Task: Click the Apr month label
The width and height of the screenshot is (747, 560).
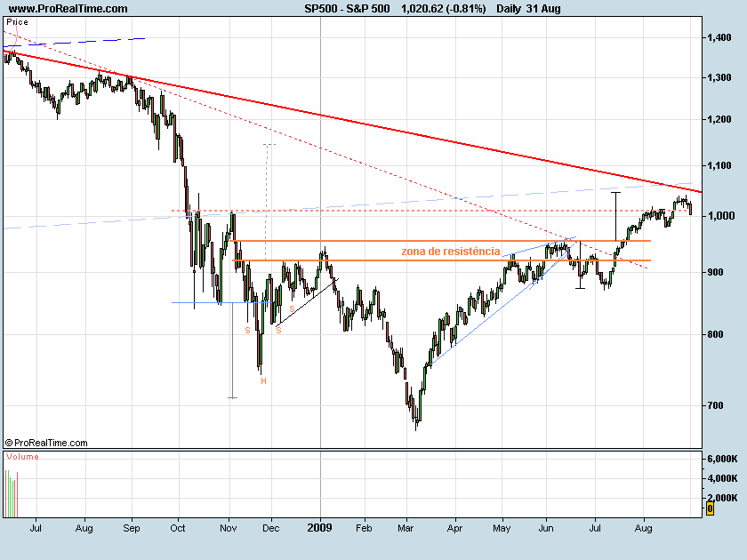Action: [454, 528]
